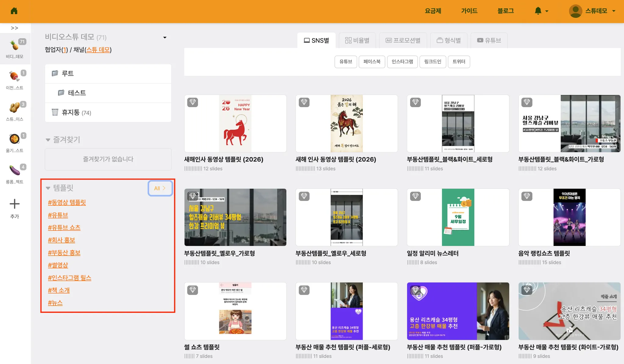Image resolution: width=624 pixels, height=364 pixels.
Task: Select the peanut workspace icon
Action: pyautogui.click(x=14, y=107)
